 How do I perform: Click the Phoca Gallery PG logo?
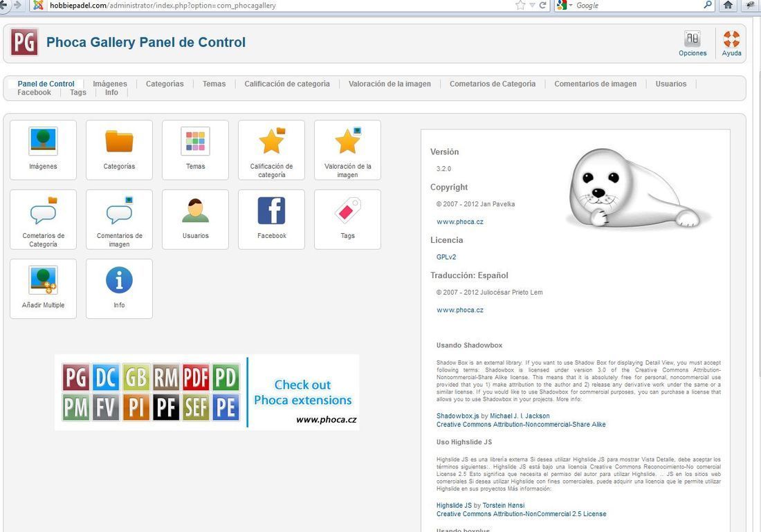(x=24, y=42)
